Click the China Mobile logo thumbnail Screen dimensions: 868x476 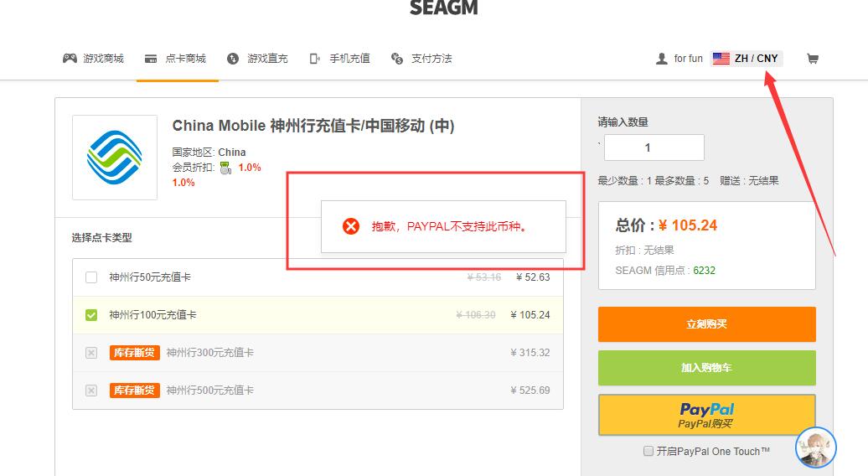pos(115,158)
